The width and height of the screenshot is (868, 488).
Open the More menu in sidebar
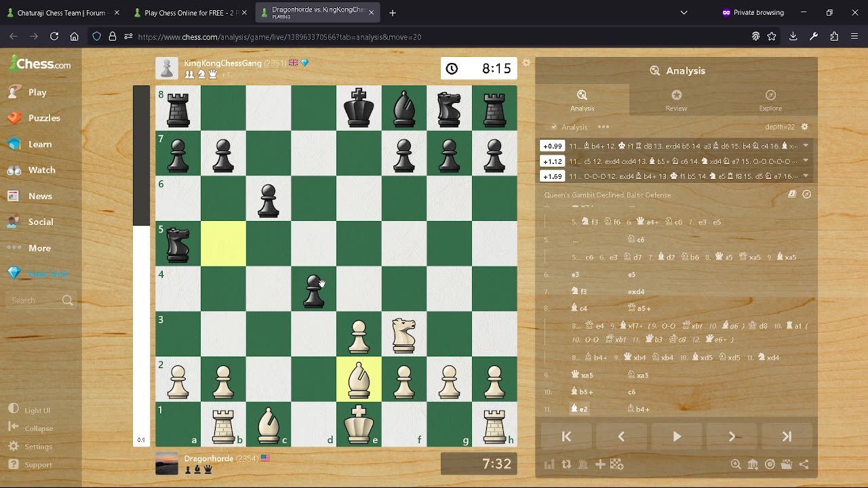click(x=30, y=248)
